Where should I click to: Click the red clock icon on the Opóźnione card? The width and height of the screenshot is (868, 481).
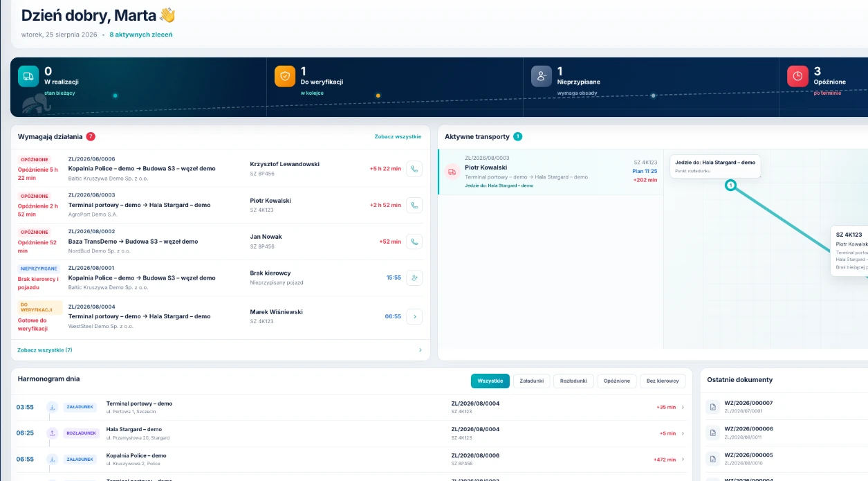(797, 76)
